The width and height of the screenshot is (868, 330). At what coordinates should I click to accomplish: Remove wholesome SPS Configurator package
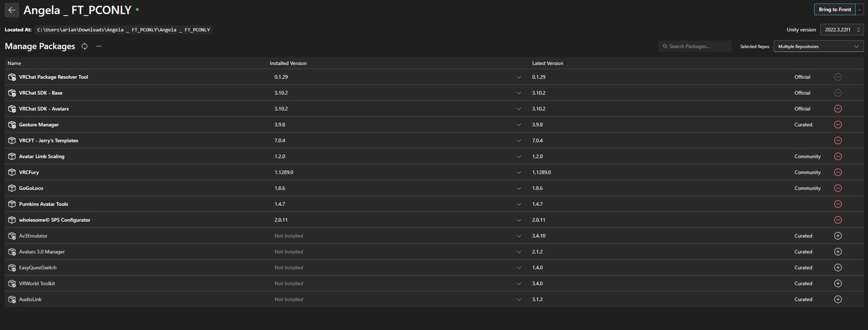click(x=837, y=220)
